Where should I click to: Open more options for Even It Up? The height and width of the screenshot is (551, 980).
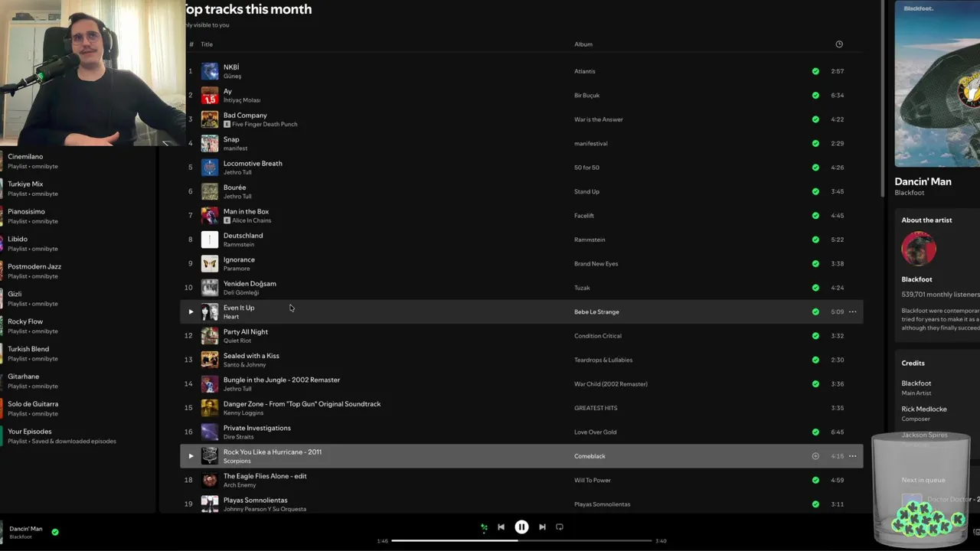point(852,311)
